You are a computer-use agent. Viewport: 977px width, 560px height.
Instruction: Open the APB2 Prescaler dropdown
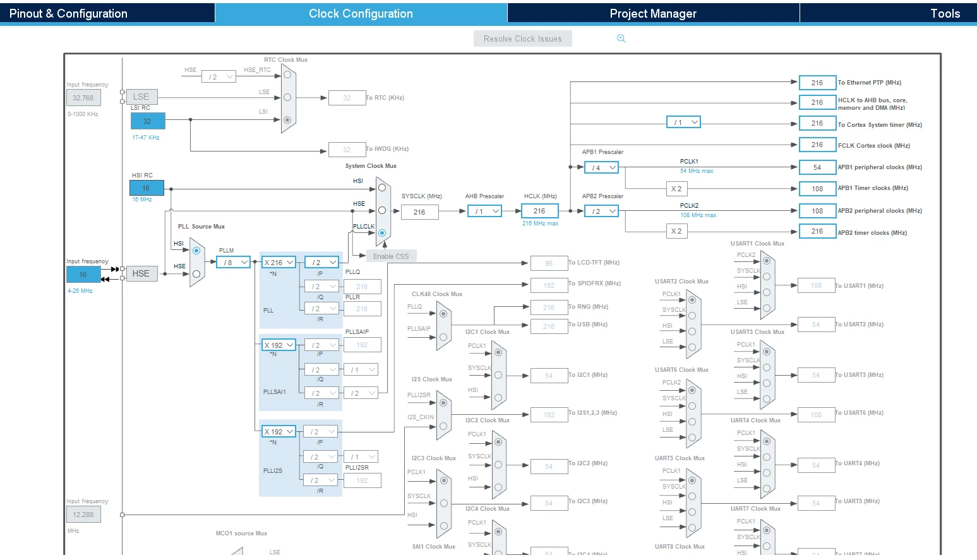point(601,211)
